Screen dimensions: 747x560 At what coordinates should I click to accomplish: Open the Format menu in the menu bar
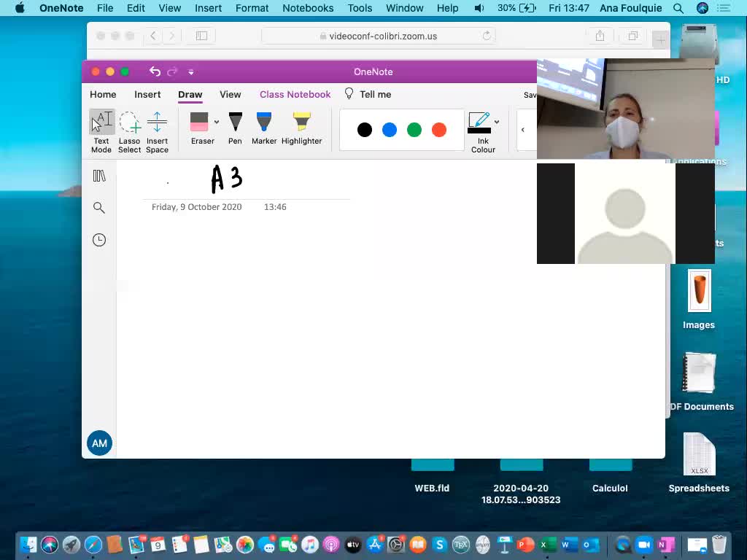[x=252, y=8]
